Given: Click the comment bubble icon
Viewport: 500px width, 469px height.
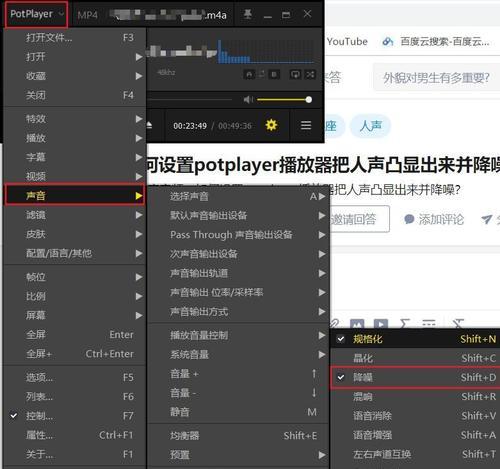Looking at the screenshot, I should click(x=409, y=219).
